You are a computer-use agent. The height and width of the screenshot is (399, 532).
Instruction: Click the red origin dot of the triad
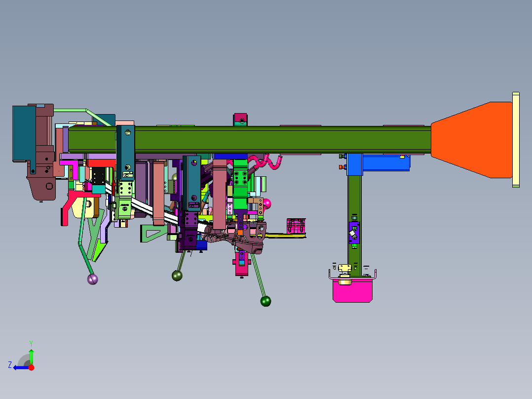point(32,367)
